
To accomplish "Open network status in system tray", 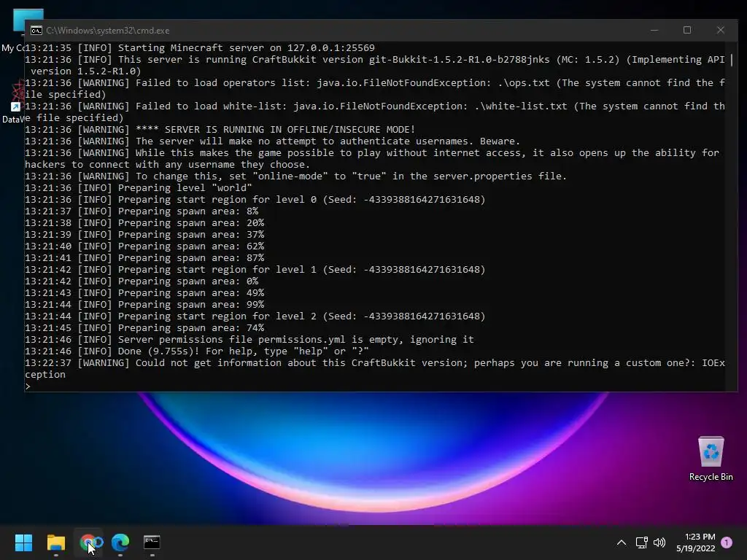I will (x=642, y=542).
